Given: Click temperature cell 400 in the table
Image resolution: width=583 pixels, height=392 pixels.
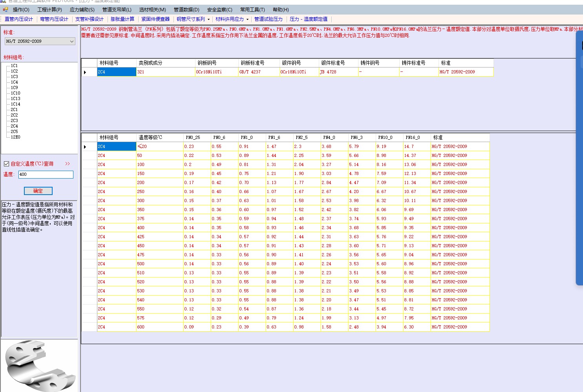Looking at the screenshot, I should coord(160,228).
